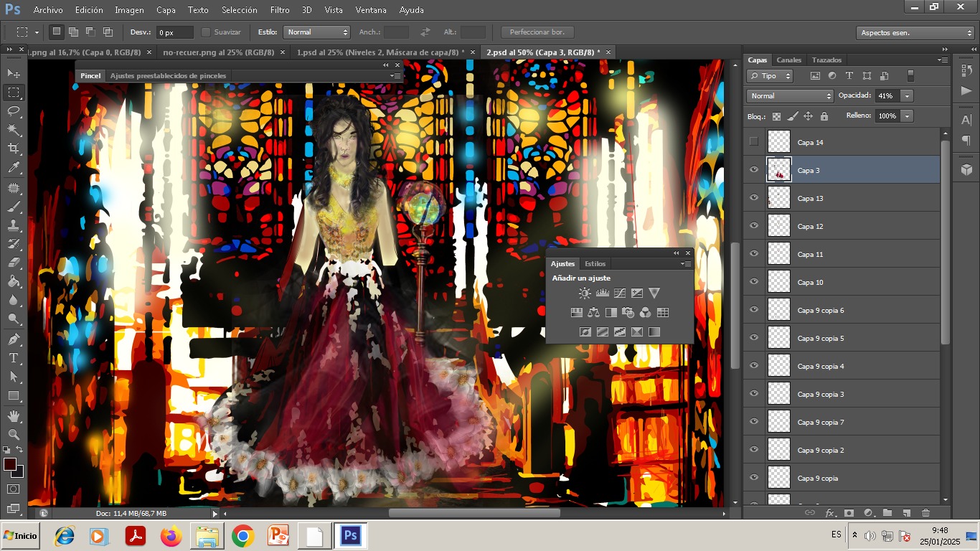Toggle lock transparent pixels

click(x=776, y=116)
